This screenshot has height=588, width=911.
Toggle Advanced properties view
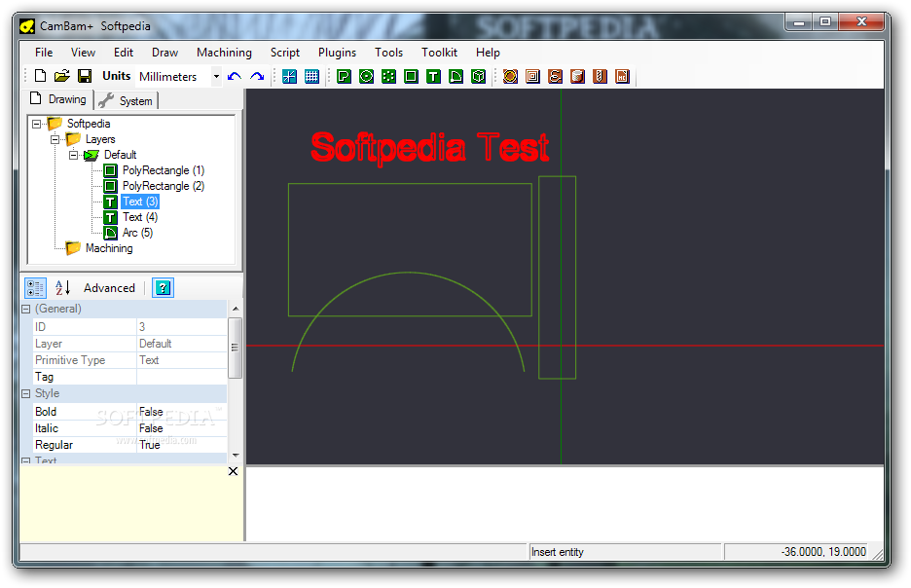click(109, 287)
